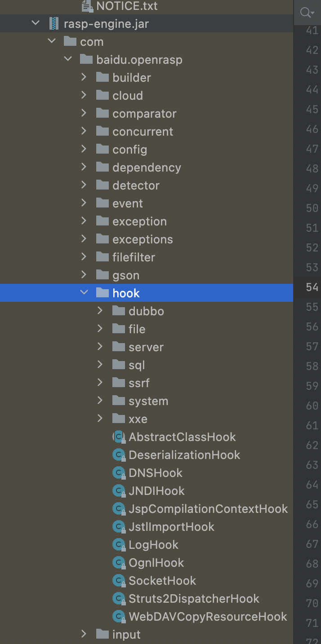Expand the dubbo folder
Viewport: 321px width, 644px height.
pos(100,311)
